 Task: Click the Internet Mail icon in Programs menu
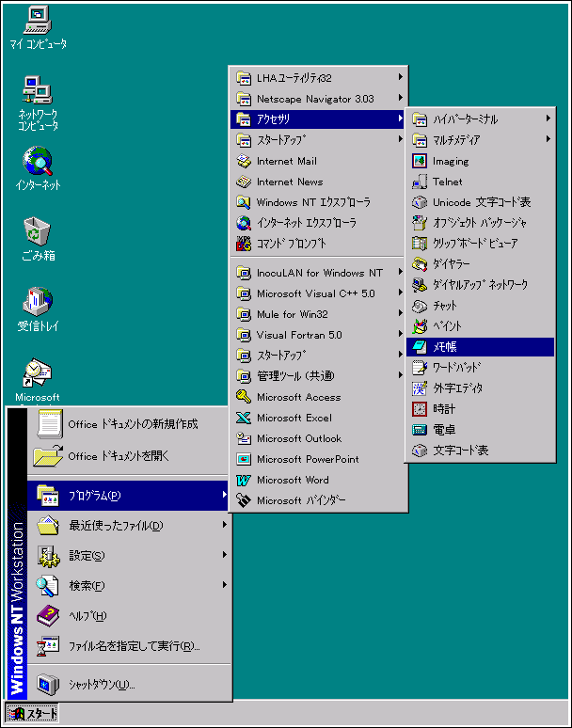click(x=244, y=161)
